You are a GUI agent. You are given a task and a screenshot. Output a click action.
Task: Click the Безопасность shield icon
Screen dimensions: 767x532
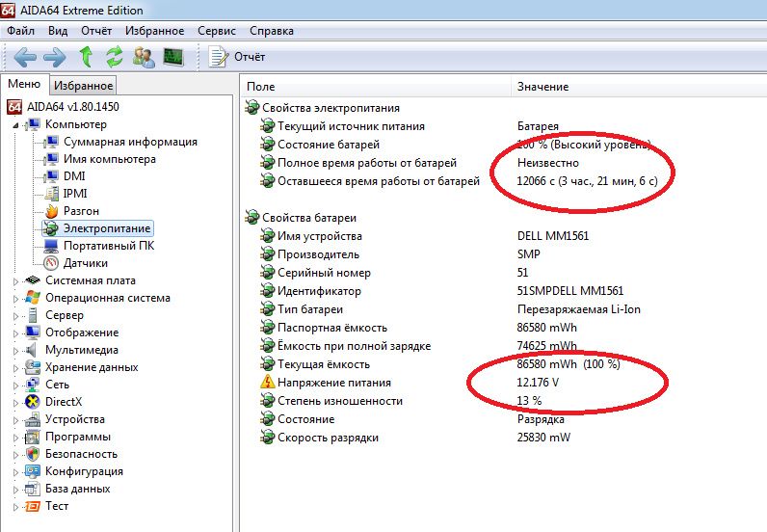[33, 454]
